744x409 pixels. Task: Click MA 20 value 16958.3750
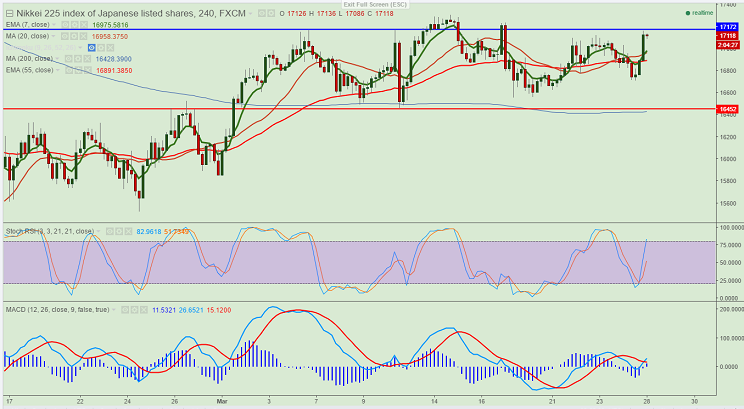tap(110, 37)
